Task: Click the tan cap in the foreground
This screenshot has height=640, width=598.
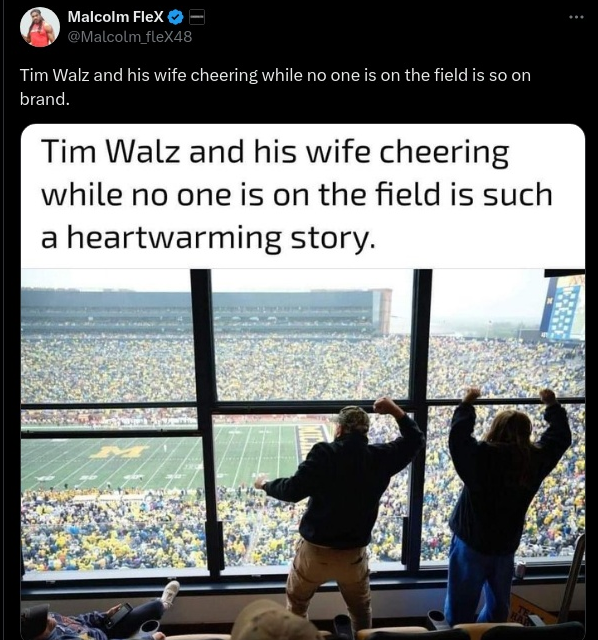Action: coord(273,620)
